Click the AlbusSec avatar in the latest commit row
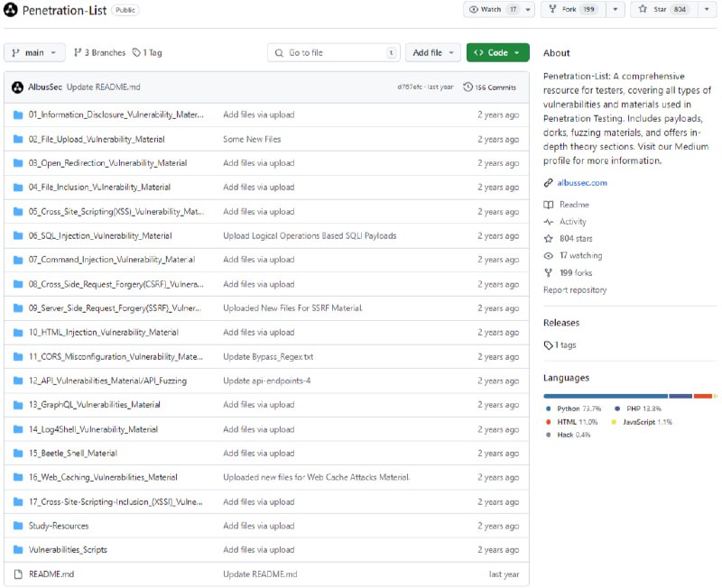The image size is (722, 588). click(x=17, y=87)
